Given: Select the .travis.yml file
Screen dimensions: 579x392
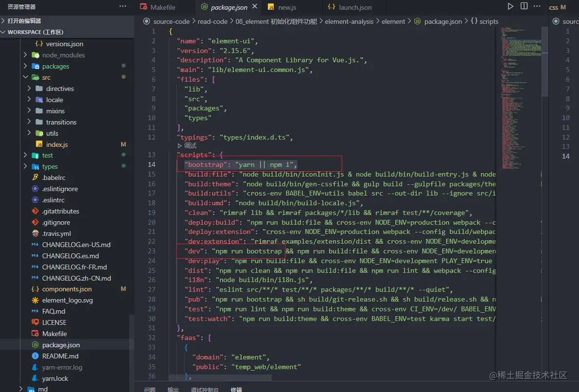Looking at the screenshot, I should 56,233.
